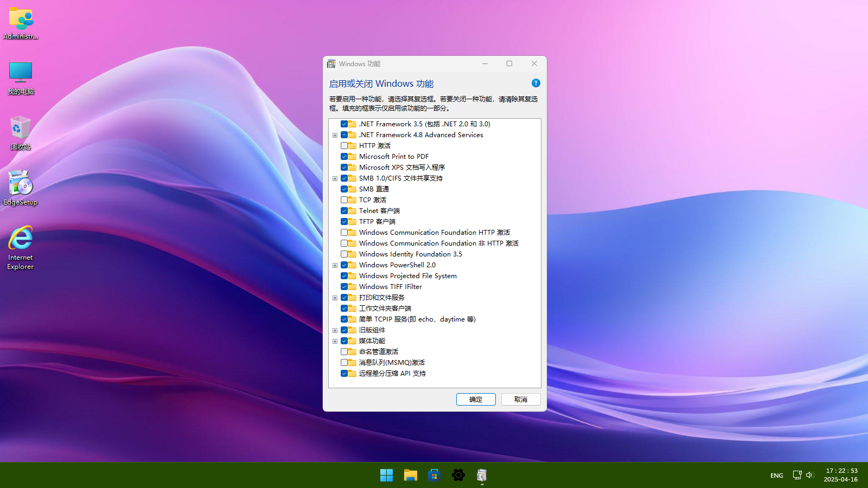Screen dimensions: 868x488
Task: Open the Administrator folder desktop icon
Action: coord(21,24)
